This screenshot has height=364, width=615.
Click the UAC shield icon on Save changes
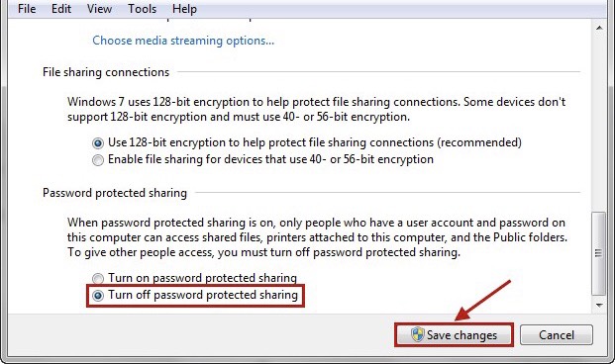(x=417, y=334)
